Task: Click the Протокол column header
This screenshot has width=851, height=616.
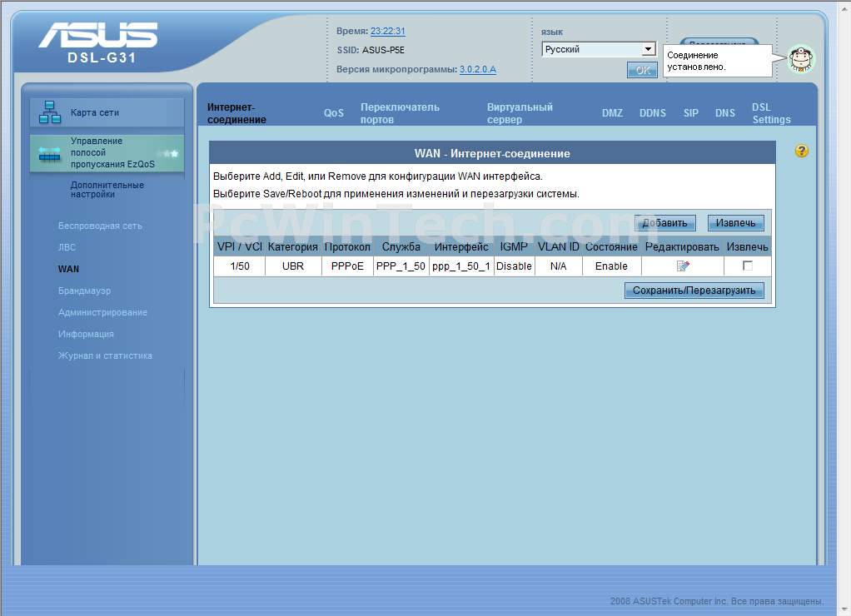Action: [347, 247]
